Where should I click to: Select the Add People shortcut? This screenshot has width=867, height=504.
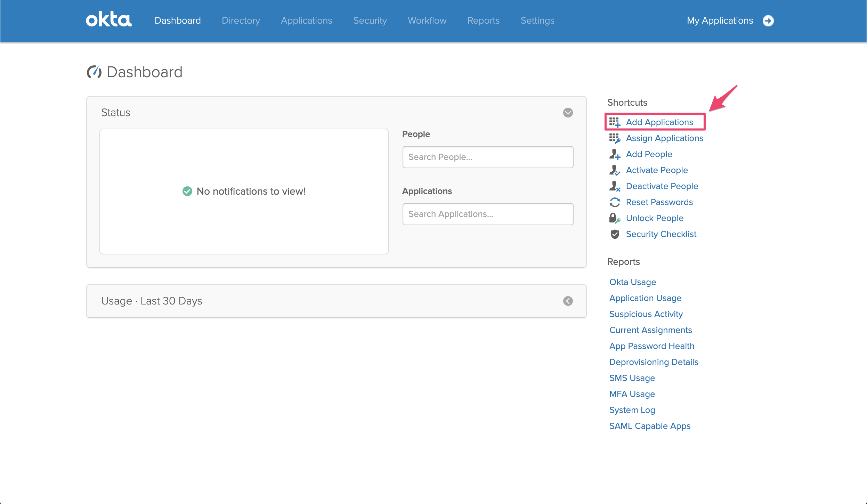click(x=649, y=154)
